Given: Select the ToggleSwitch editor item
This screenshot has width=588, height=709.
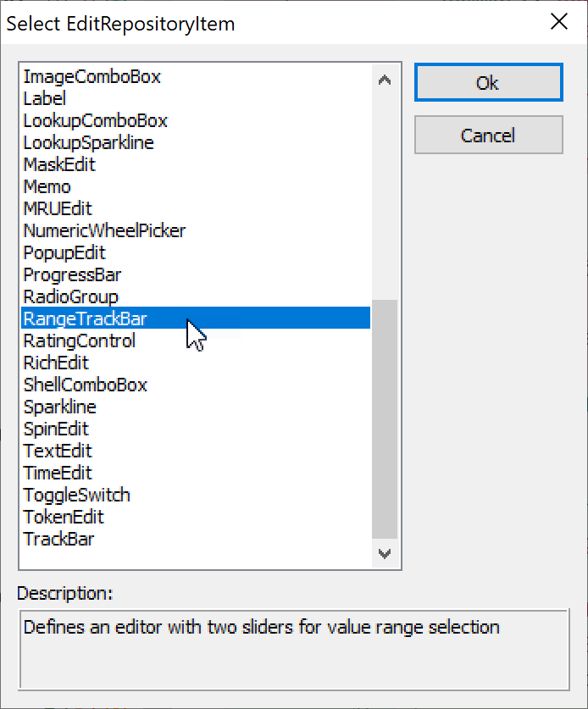Looking at the screenshot, I should pyautogui.click(x=76, y=496).
